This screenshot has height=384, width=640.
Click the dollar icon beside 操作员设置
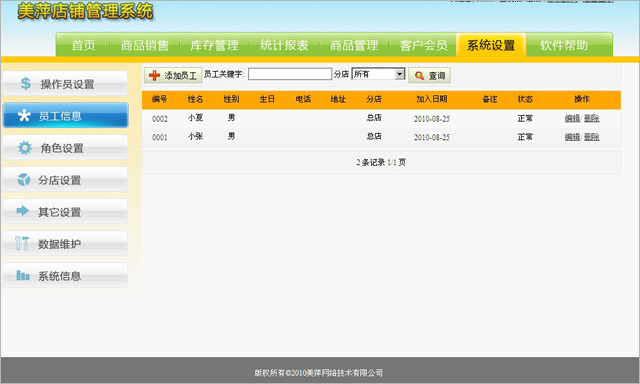25,83
